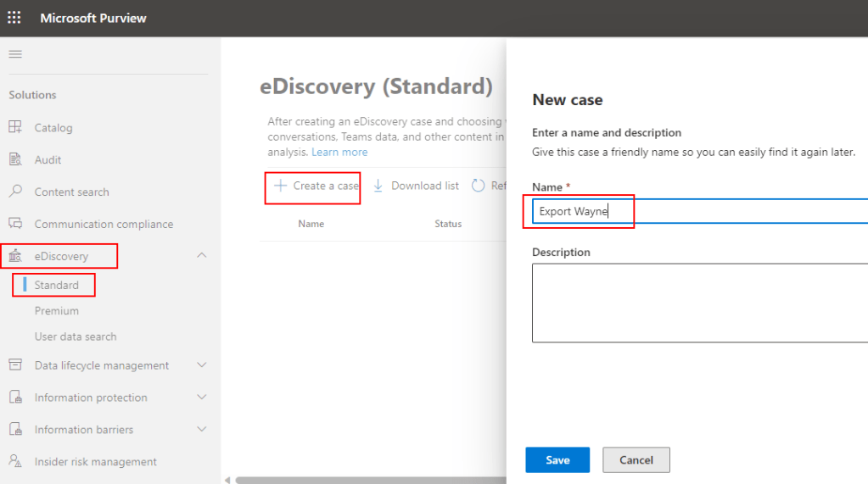Click the Save button
Image resolution: width=868 pixels, height=484 pixels.
(557, 459)
